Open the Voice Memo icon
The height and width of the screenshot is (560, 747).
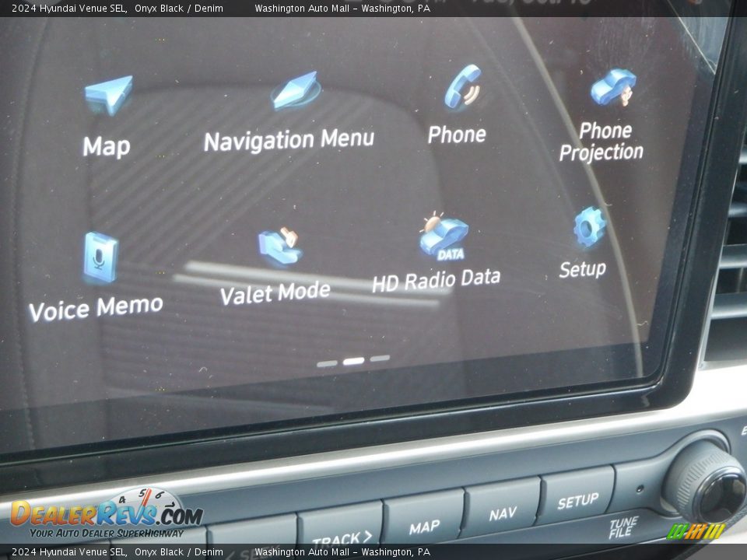pos(100,258)
